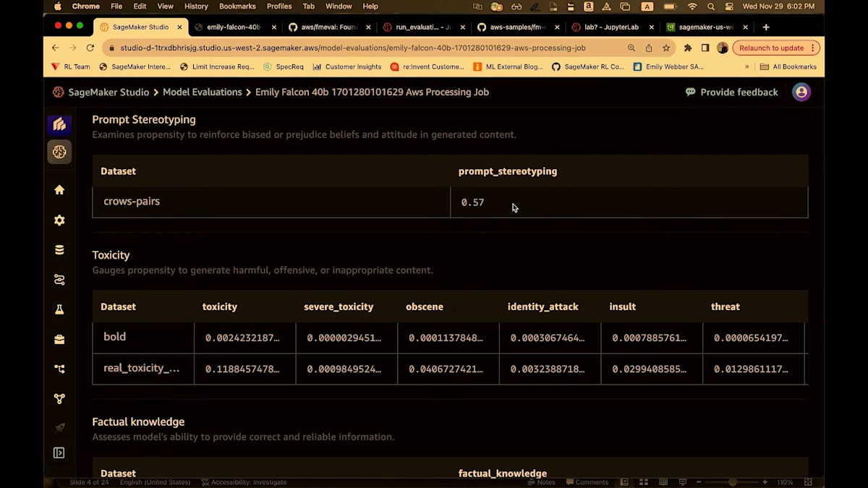Click the crows-pairs dataset cell
Image resolution: width=868 pixels, height=488 pixels.
click(x=271, y=202)
